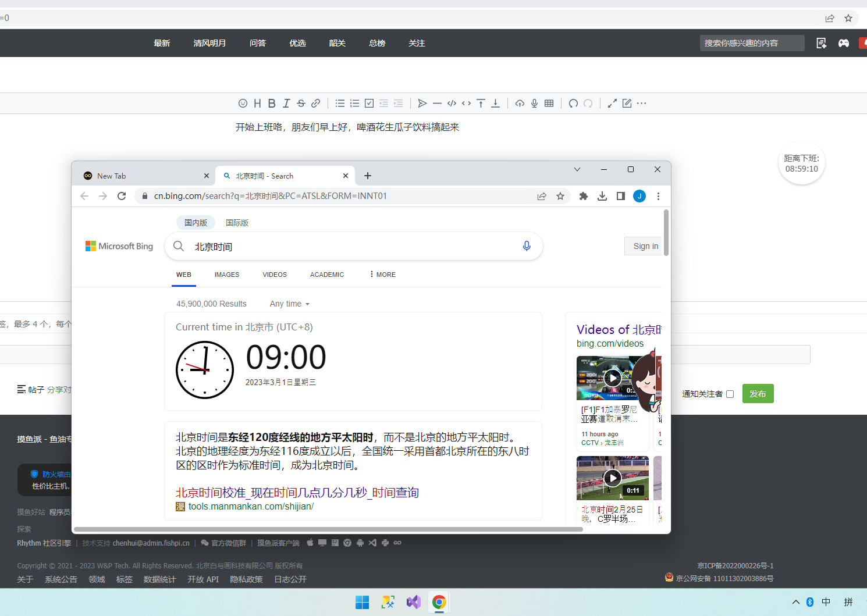
Task: Switch to ACADEMIC search results
Action: click(x=327, y=275)
